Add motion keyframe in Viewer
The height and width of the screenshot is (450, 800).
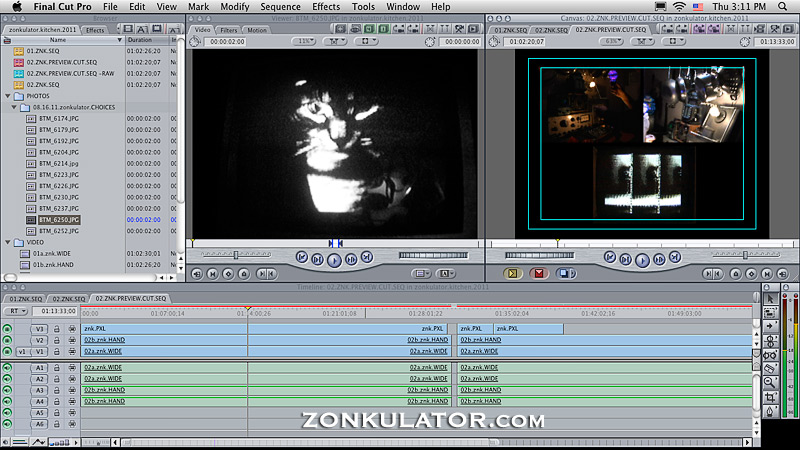click(229, 274)
